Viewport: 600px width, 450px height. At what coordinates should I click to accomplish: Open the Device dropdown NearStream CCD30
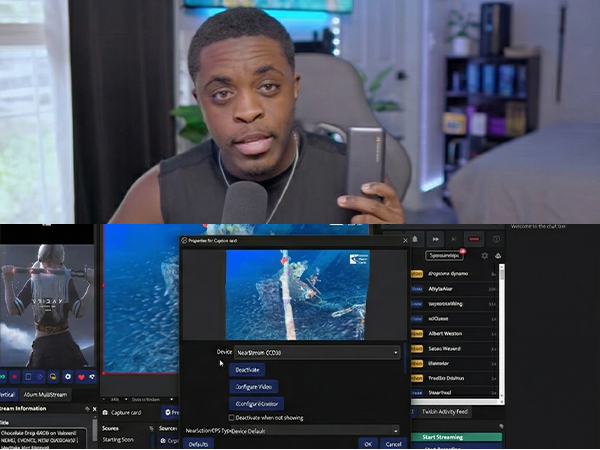(317, 352)
